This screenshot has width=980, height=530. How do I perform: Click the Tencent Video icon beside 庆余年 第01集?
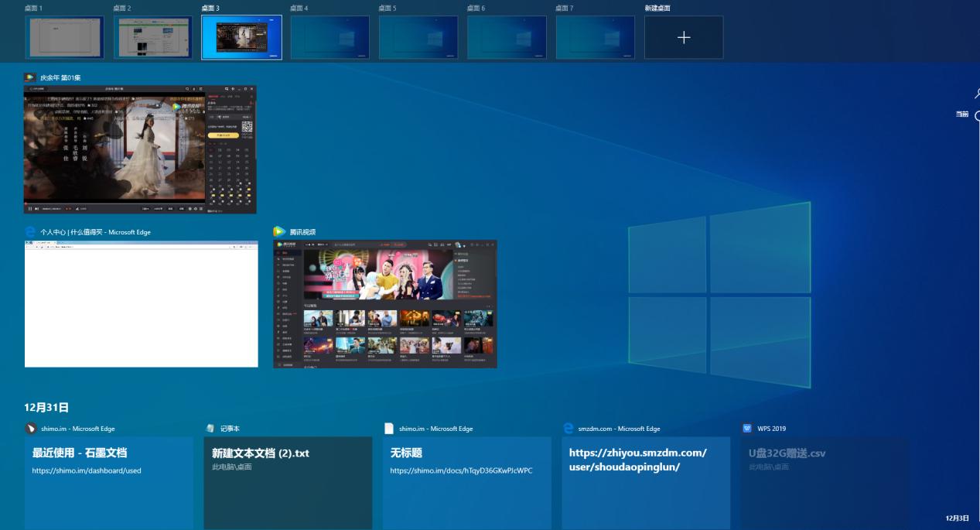click(30, 77)
